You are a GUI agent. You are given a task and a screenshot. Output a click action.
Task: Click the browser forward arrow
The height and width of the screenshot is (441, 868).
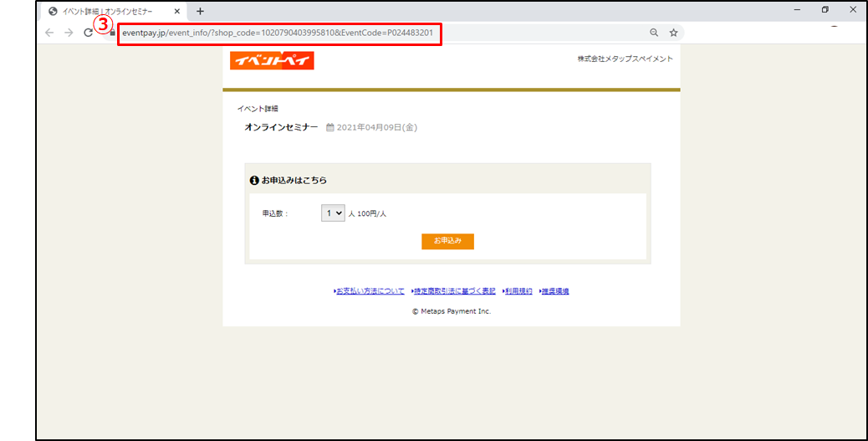click(69, 33)
